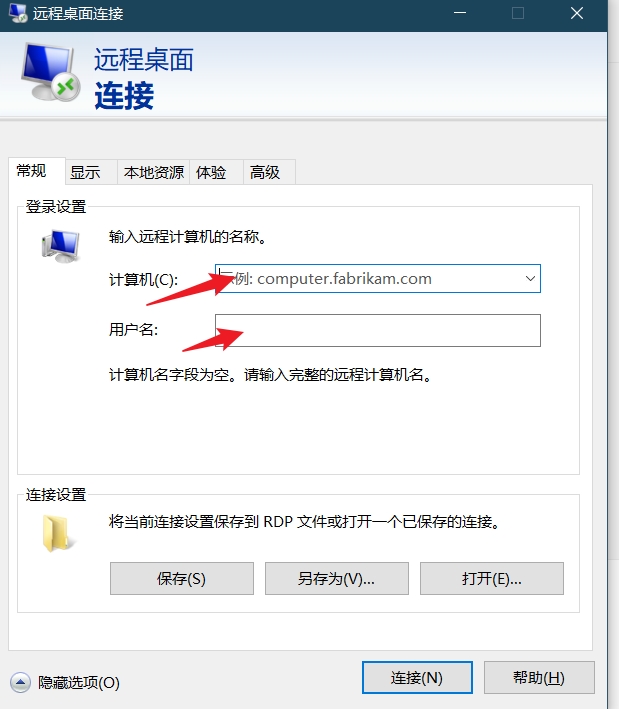Click the Remote Desktop title bar icon
This screenshot has width=619, height=709.
click(x=18, y=13)
